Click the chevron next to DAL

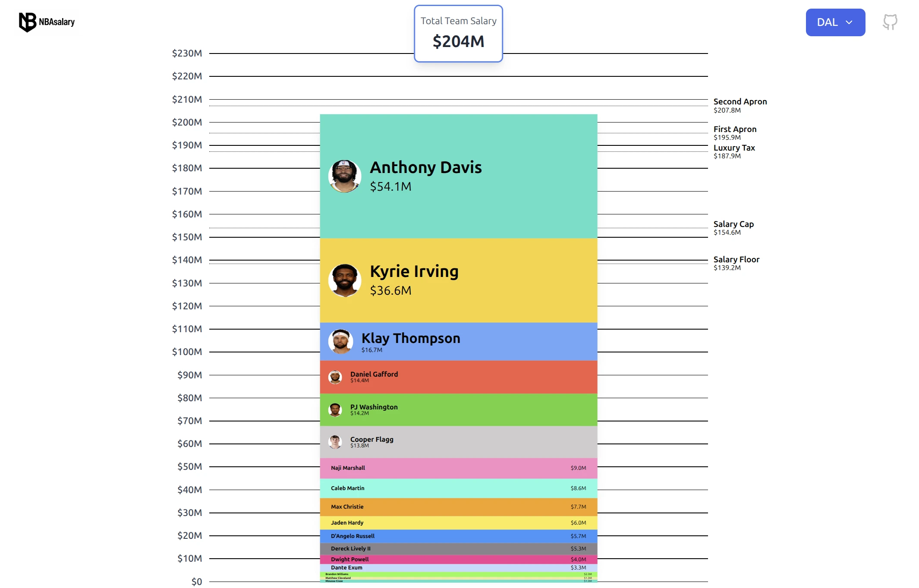(x=849, y=22)
